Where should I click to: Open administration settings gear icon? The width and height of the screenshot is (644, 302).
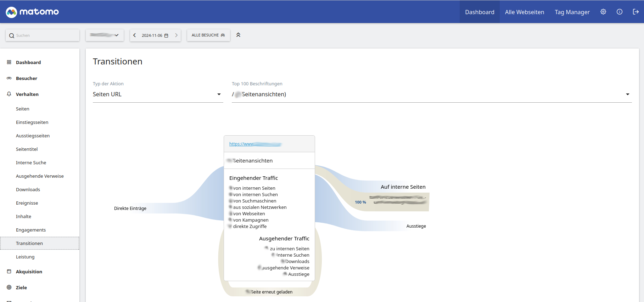(x=603, y=12)
